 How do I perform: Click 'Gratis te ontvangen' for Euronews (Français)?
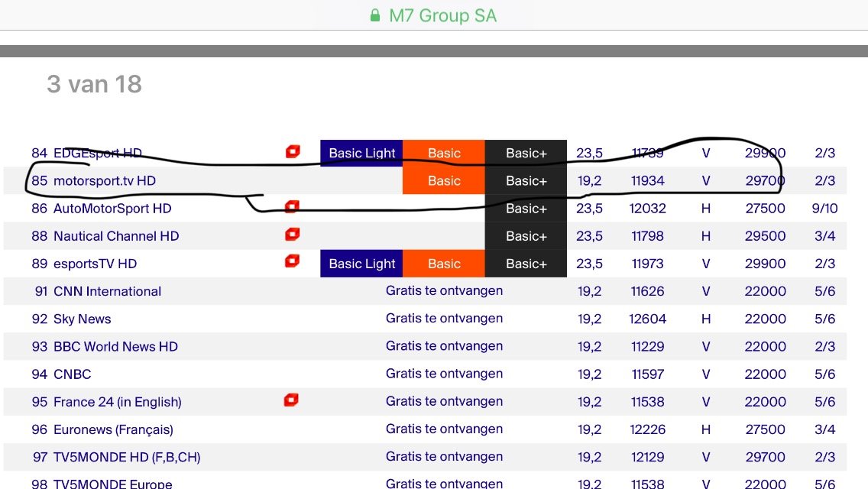coord(444,429)
